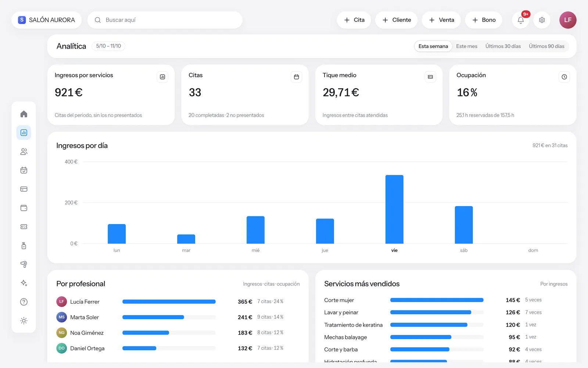
Task: Switch to Este mes period
Action: click(x=467, y=46)
